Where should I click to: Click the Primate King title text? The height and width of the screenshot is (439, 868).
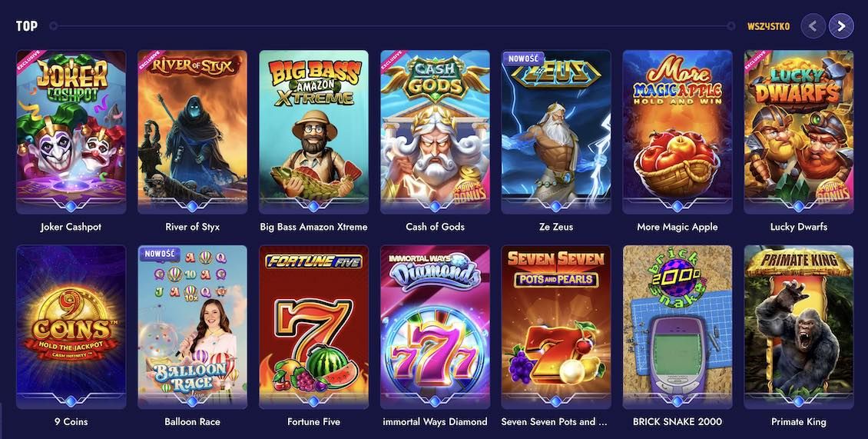point(798,422)
